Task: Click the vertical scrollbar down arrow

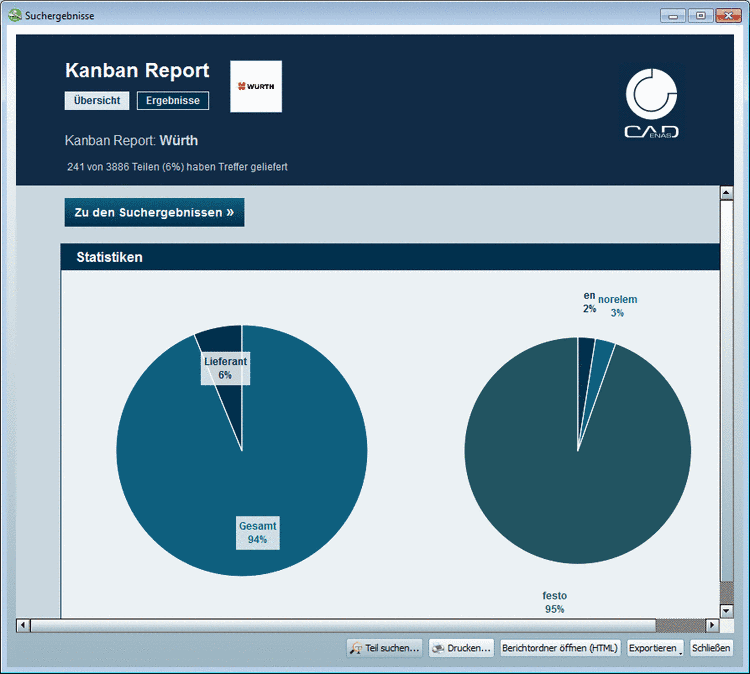Action: 727,610
